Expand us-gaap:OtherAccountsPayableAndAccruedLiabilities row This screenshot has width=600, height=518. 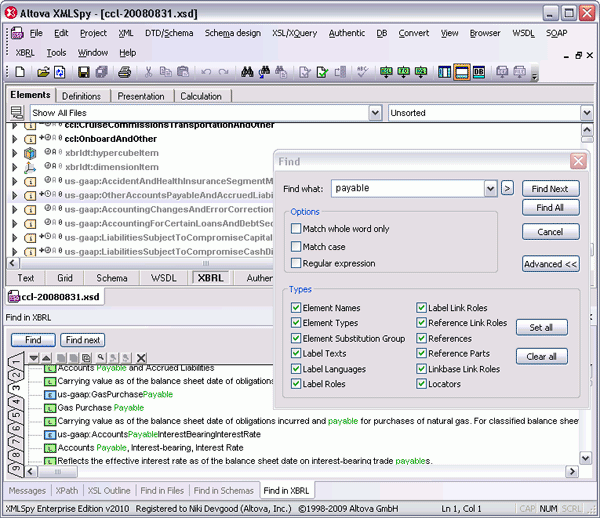[x=15, y=195]
